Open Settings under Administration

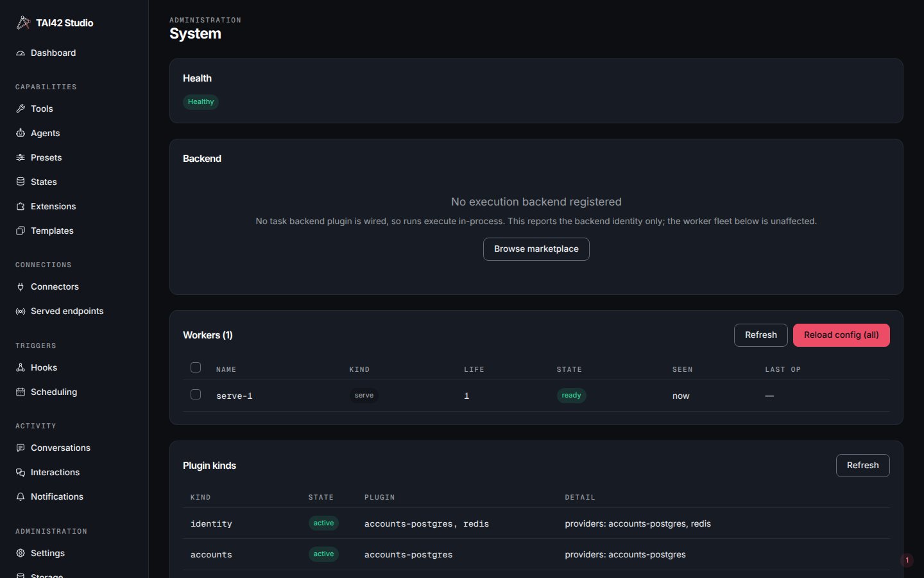coord(74,554)
